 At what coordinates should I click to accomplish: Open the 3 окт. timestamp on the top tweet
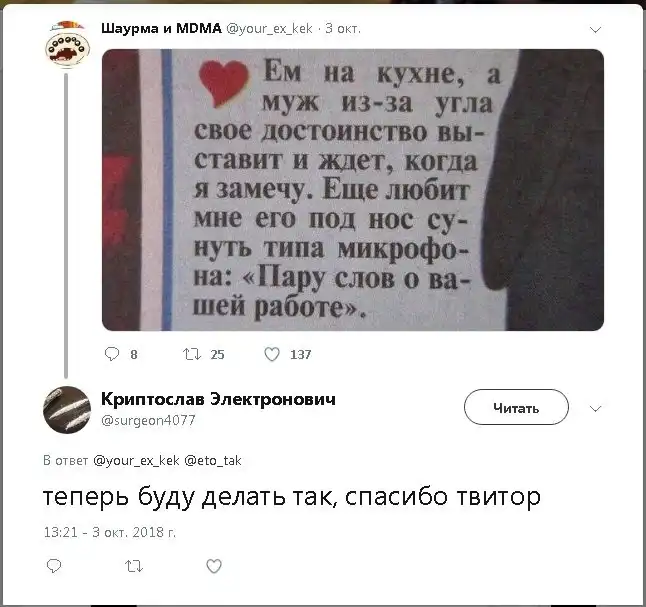click(x=343, y=29)
